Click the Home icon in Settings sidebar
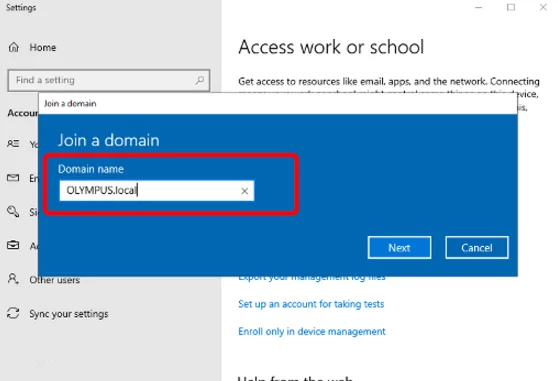The height and width of the screenshot is (381, 558). pyautogui.click(x=14, y=47)
